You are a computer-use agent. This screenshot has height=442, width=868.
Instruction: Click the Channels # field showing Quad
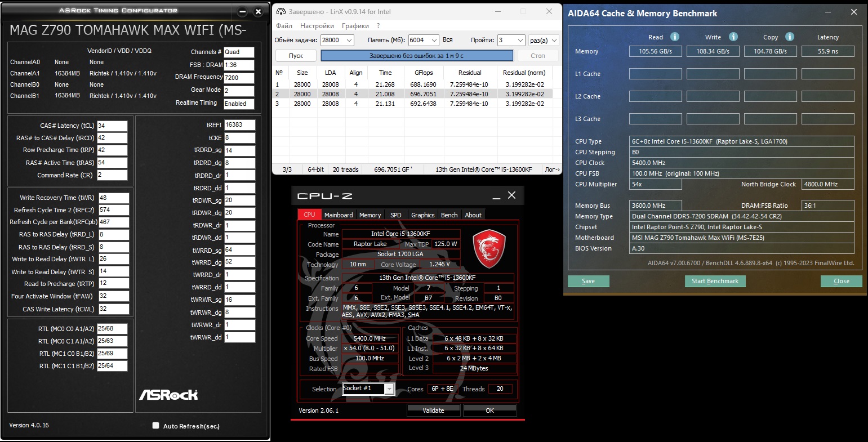point(239,52)
